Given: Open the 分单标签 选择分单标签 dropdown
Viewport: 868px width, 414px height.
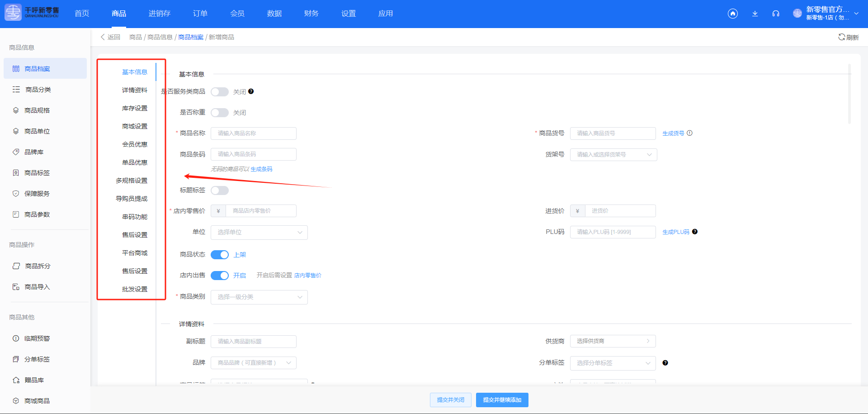Looking at the screenshot, I should click(x=613, y=363).
